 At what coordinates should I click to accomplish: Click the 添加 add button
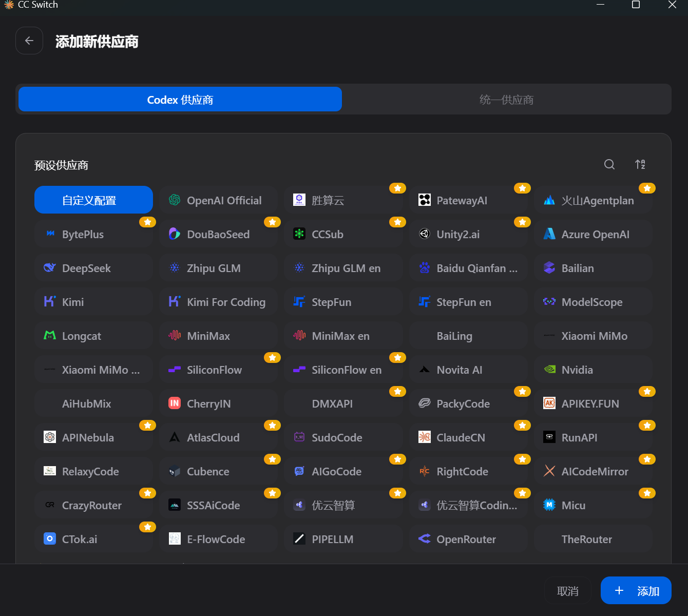[x=636, y=590]
